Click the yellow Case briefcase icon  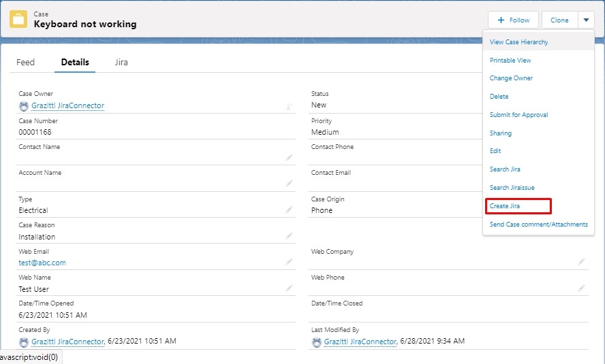[x=18, y=19]
